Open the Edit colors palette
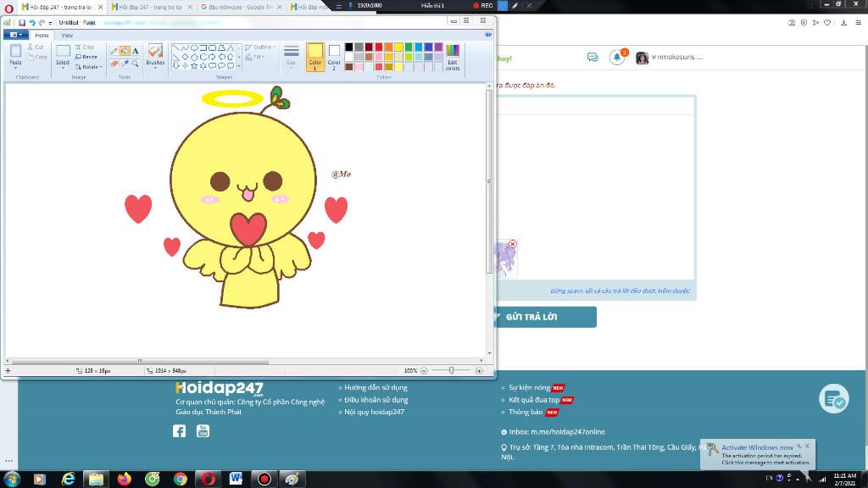The width and height of the screenshot is (868, 488). click(x=453, y=57)
